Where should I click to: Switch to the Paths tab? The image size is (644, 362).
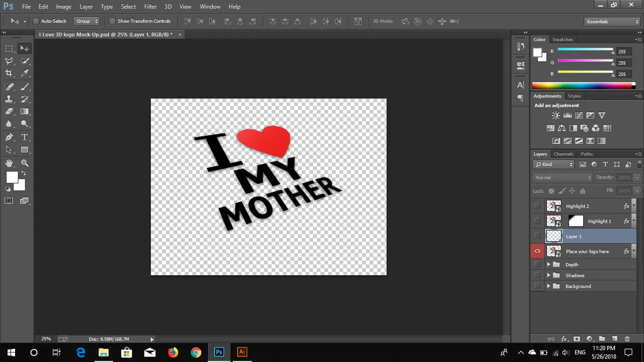click(x=587, y=154)
